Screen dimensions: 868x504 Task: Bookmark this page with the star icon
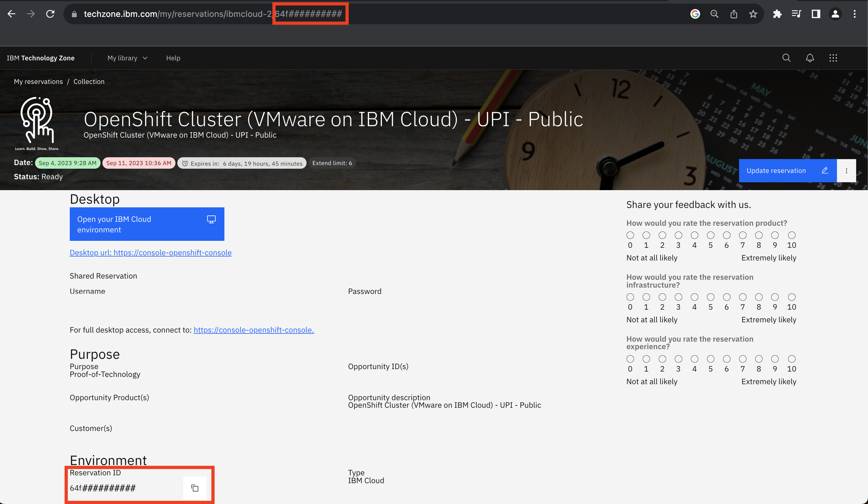[x=753, y=14]
